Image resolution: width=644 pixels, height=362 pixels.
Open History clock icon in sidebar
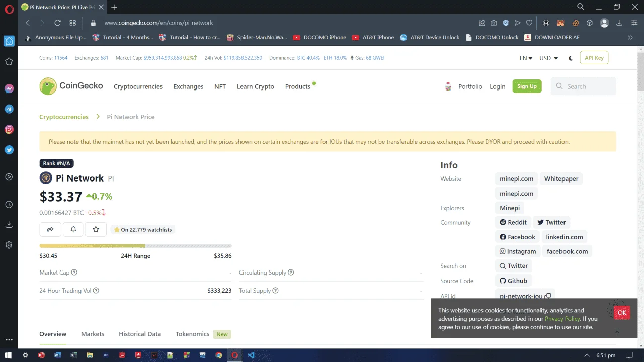pyautogui.click(x=9, y=205)
